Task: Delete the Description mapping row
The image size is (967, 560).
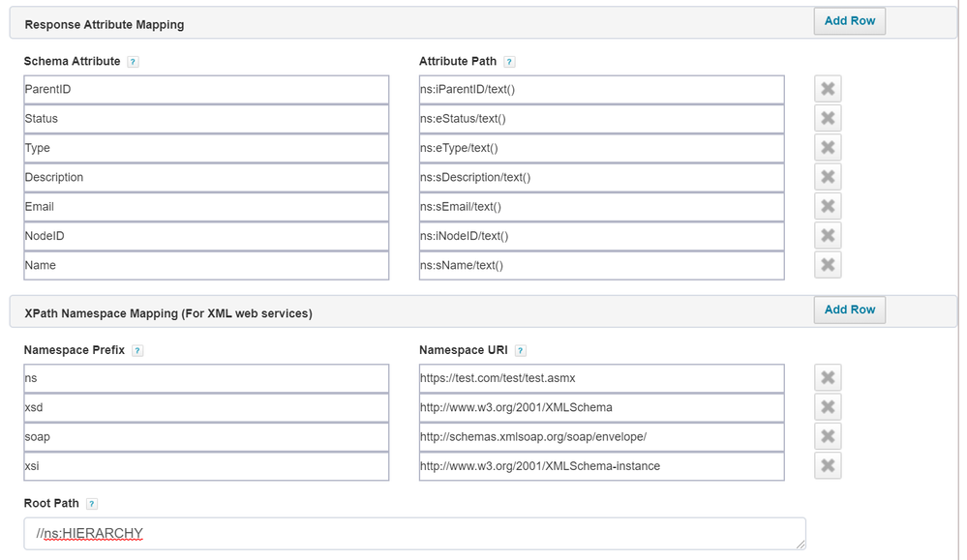Action: pos(827,177)
